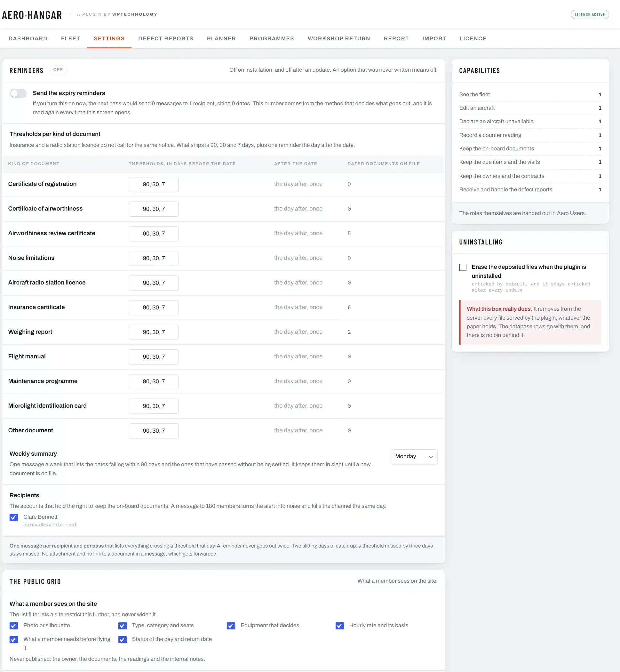
Task: Uncheck Hourly rate and its basis
Action: coord(339,626)
